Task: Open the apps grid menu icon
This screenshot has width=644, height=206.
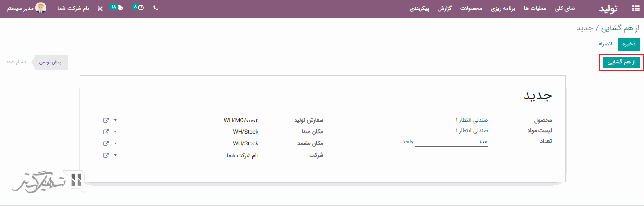Action: pyautogui.click(x=635, y=9)
